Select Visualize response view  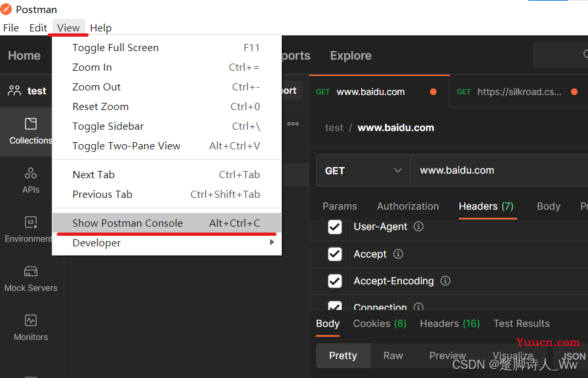coord(513,356)
